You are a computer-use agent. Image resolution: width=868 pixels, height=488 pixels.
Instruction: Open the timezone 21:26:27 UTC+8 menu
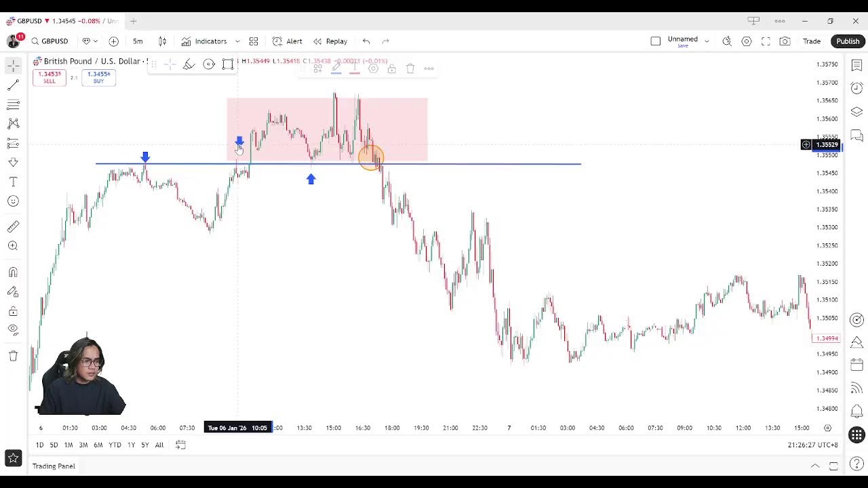814,445
